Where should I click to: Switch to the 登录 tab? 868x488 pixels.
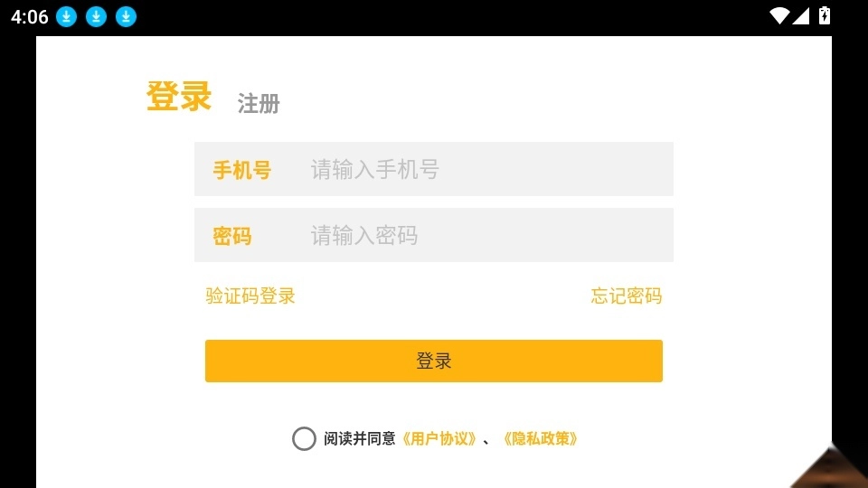click(179, 97)
